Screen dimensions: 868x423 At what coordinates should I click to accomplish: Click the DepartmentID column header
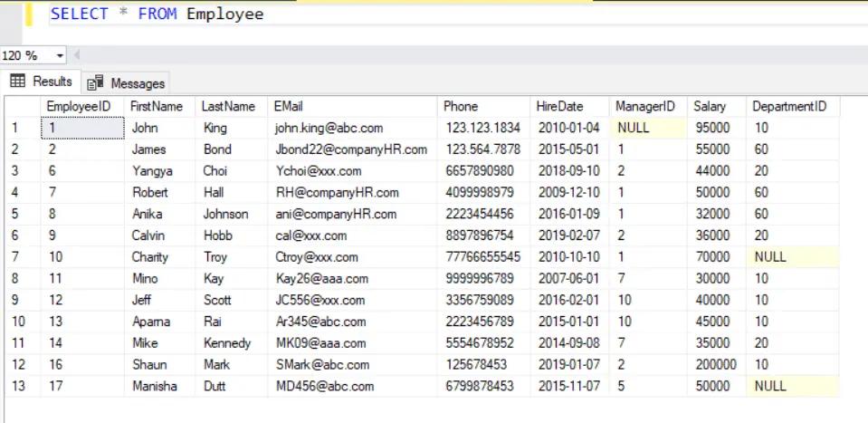789,107
